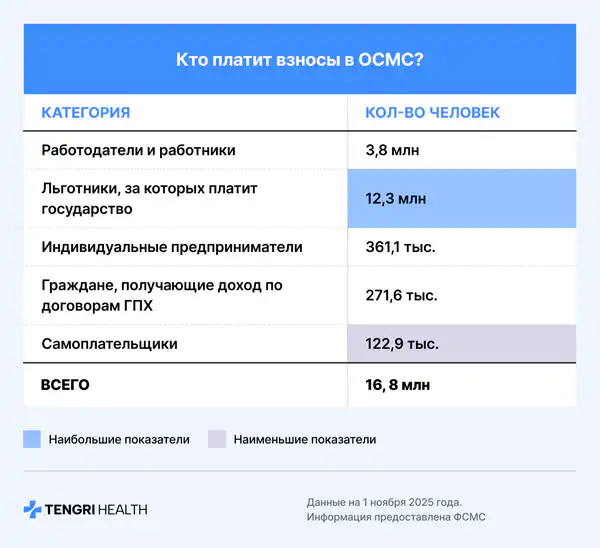
Task: Click the title 'Кто платит взносы в ОСМС?'
Action: (300, 59)
